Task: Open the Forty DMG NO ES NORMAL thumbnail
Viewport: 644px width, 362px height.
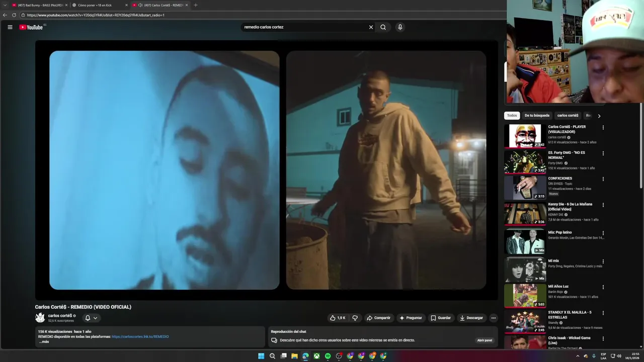Action: (x=525, y=162)
